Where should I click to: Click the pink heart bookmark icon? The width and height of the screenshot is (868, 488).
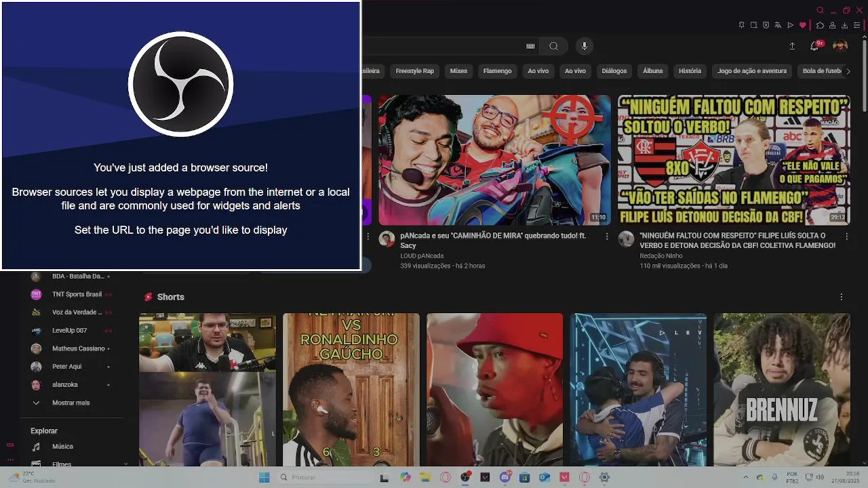(803, 25)
